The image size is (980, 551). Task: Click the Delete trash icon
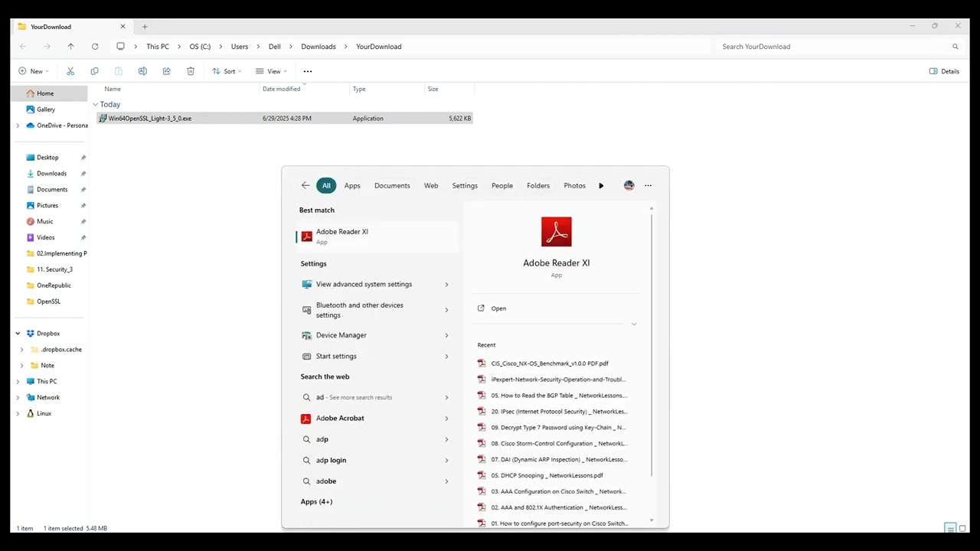191,71
